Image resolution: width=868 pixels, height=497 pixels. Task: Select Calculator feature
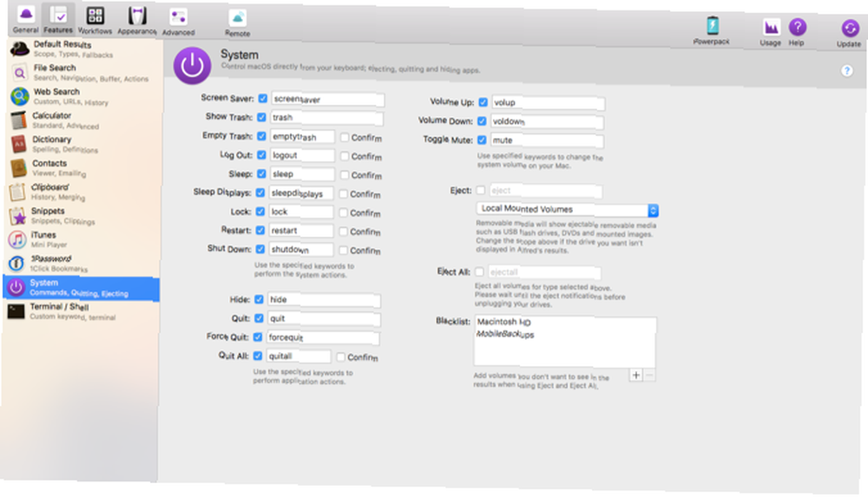83,121
